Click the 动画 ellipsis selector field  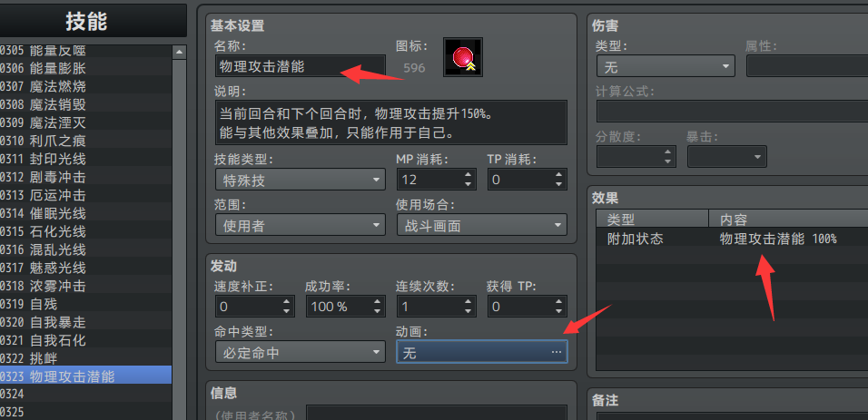481,352
